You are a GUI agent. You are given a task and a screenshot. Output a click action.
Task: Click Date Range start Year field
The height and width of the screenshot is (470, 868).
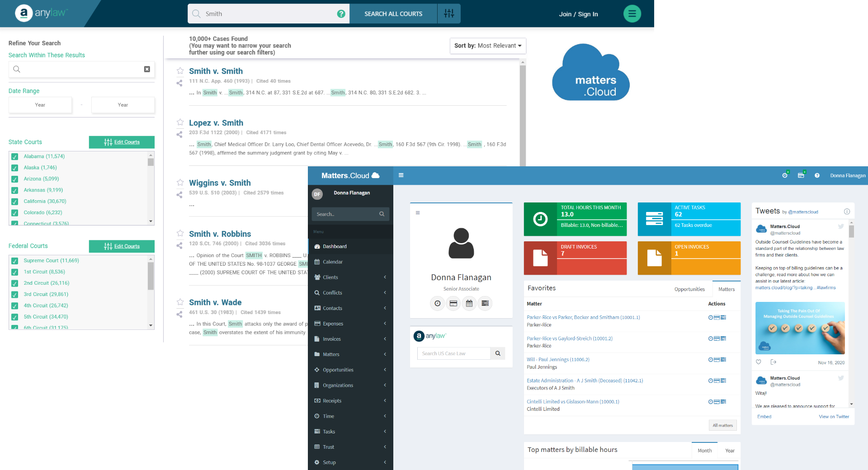40,105
